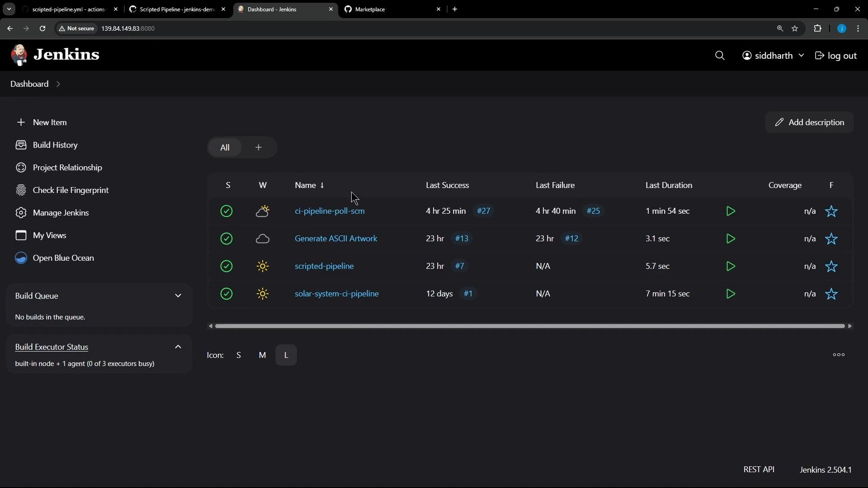The image size is (868, 488).
Task: Bookmark this page with star icon
Action: click(795, 28)
